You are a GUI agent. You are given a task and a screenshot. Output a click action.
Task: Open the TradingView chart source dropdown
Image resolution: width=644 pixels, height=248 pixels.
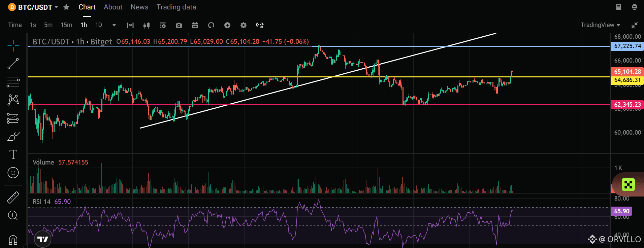(x=600, y=25)
